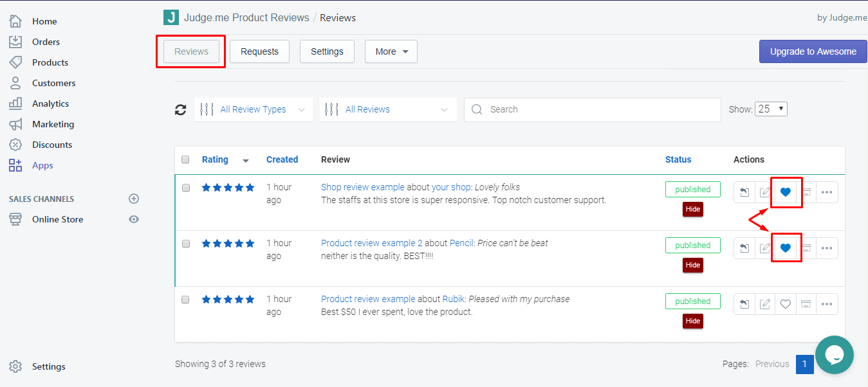The image size is (868, 387).
Task: Edit Product review example 2
Action: point(765,248)
